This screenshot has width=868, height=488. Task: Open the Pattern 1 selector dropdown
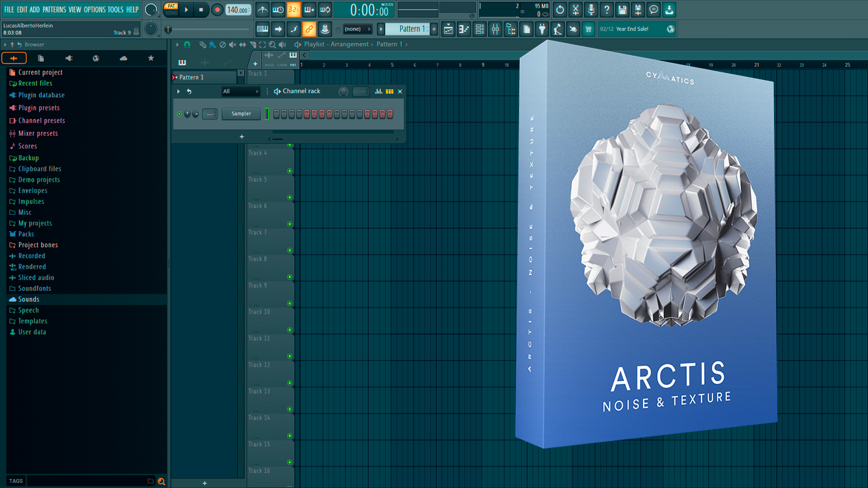point(409,29)
